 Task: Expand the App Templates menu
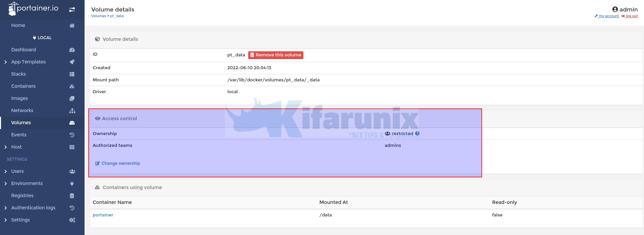click(x=5, y=62)
